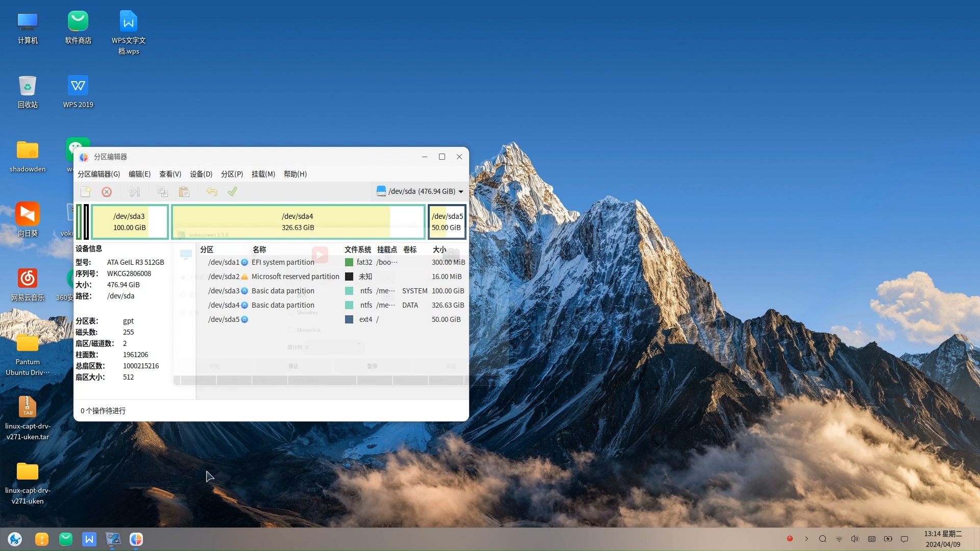Select the /dev/sda5 block in the disk map

click(447, 222)
